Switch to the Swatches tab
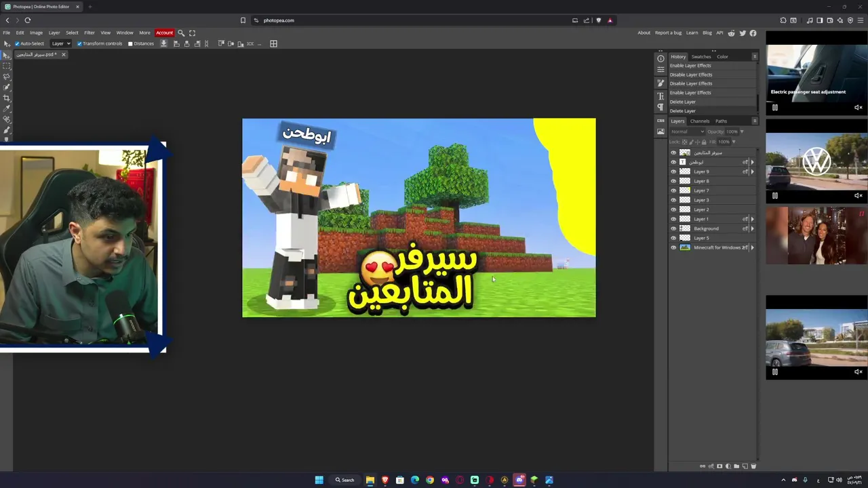 coord(701,57)
